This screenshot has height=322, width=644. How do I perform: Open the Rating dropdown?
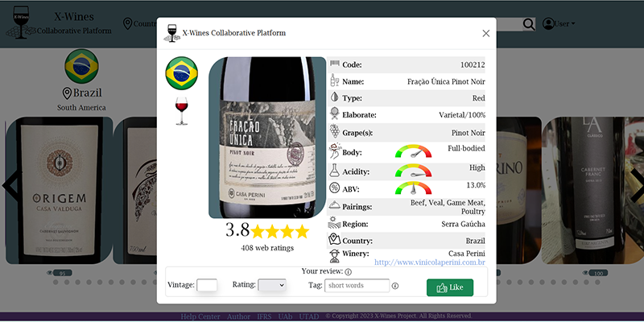[x=272, y=285]
